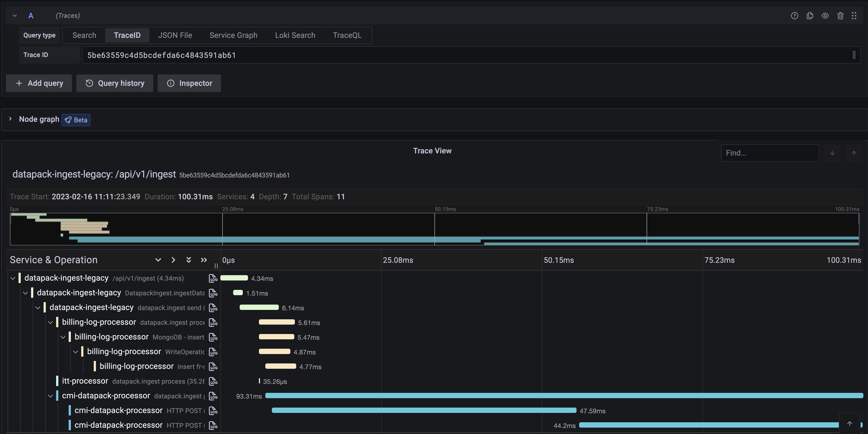This screenshot has width=868, height=434.
Task: Select the TraceQL query type
Action: pos(347,35)
